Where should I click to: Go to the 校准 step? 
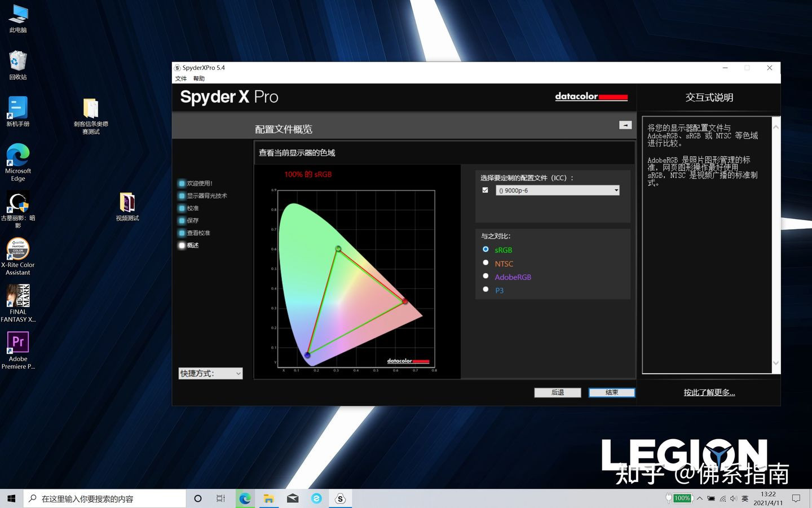point(189,208)
